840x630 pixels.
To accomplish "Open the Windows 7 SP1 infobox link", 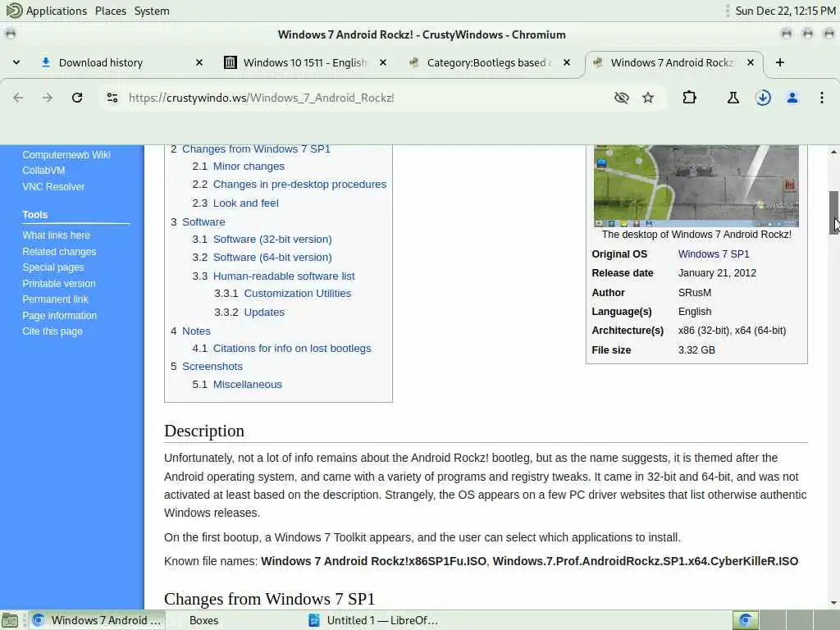I will coord(714,254).
